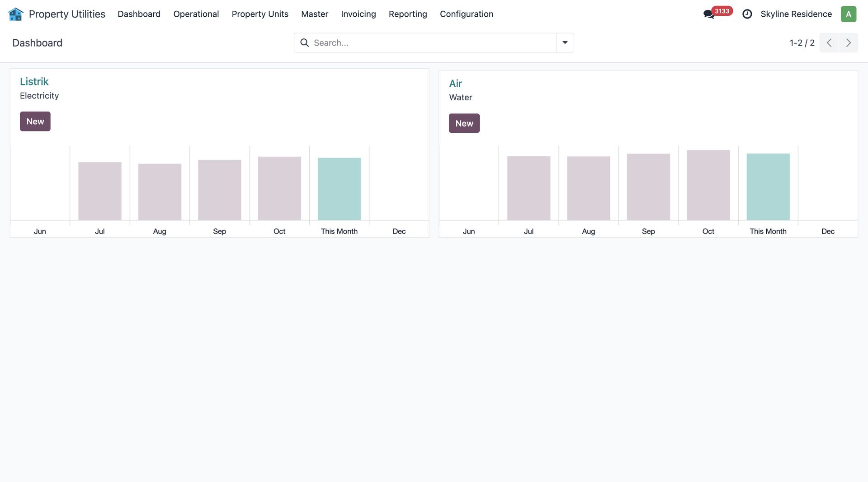The height and width of the screenshot is (482, 868).
Task: Open the Invoicing menu
Action: tap(358, 14)
